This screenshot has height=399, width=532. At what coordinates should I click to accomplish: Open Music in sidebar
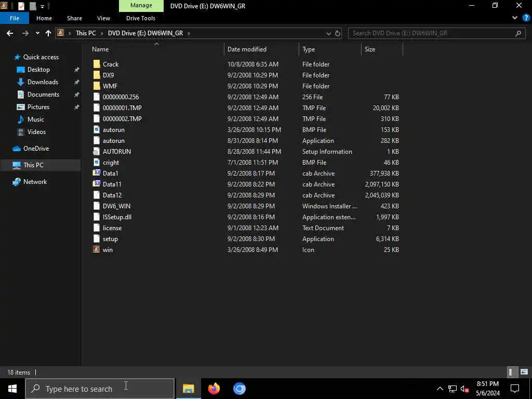click(36, 119)
